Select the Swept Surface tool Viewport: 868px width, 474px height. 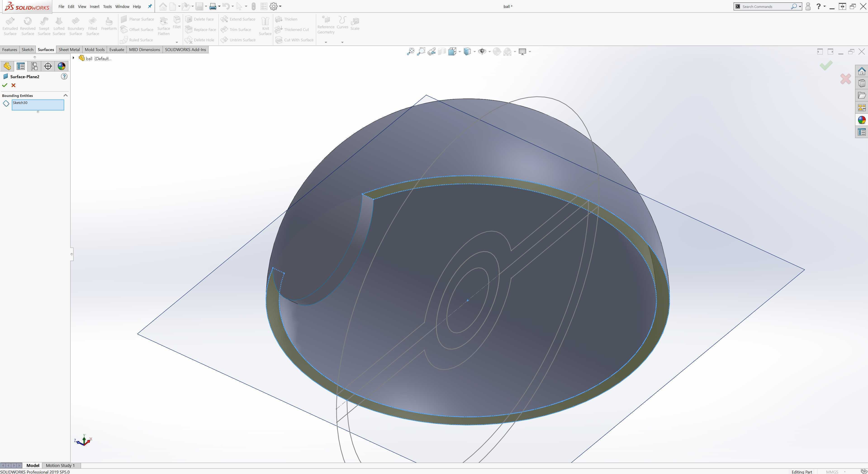(44, 26)
